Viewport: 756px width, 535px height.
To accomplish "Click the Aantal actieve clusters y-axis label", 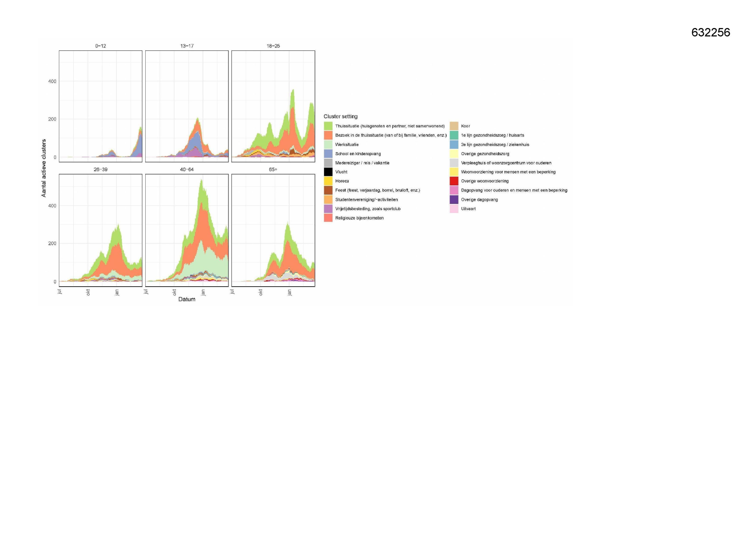I will point(44,168).
